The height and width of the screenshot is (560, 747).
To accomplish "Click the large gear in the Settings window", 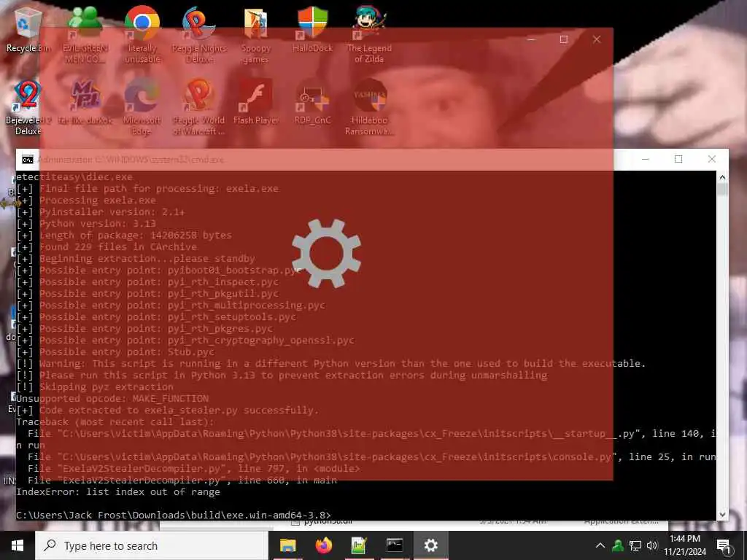I will (x=326, y=253).
